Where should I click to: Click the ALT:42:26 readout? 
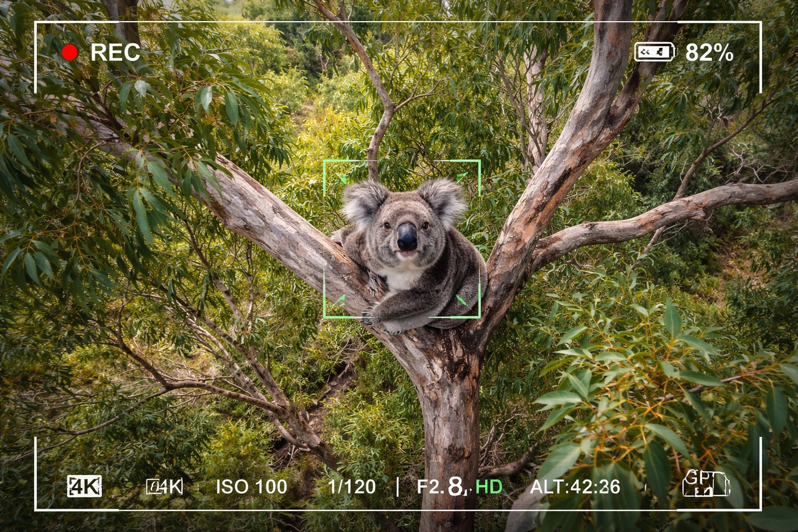(x=575, y=487)
